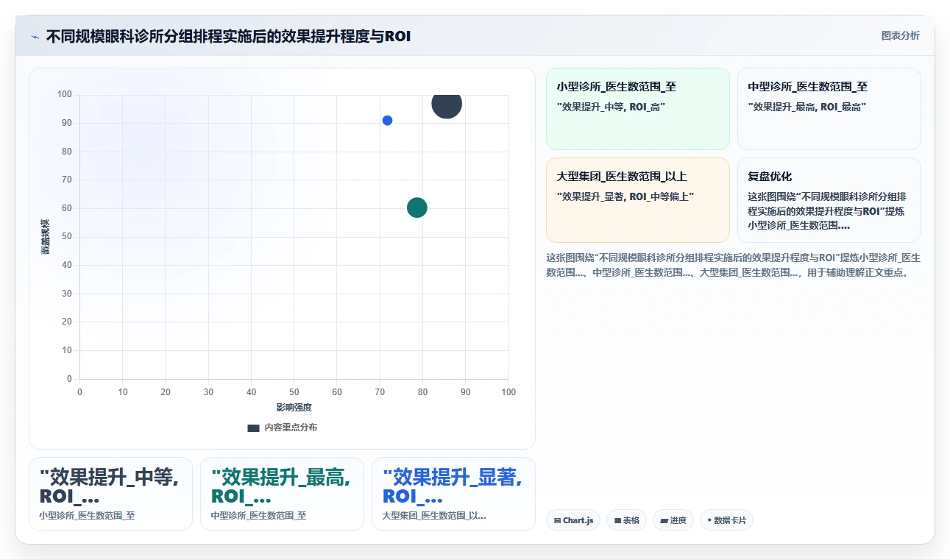Click the 影响强度 x-axis title

tap(294, 408)
